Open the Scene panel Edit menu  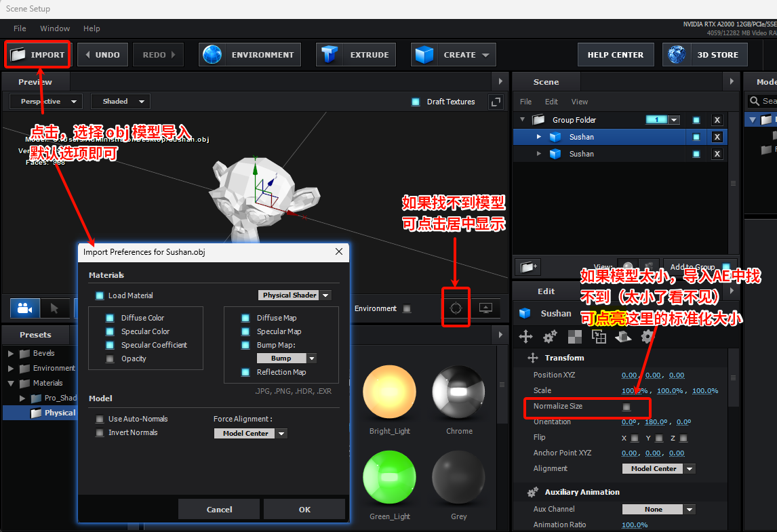pos(551,102)
